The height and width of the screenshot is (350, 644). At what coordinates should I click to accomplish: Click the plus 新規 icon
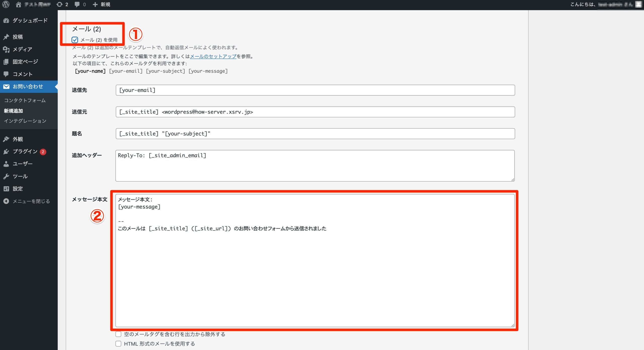pos(95,4)
